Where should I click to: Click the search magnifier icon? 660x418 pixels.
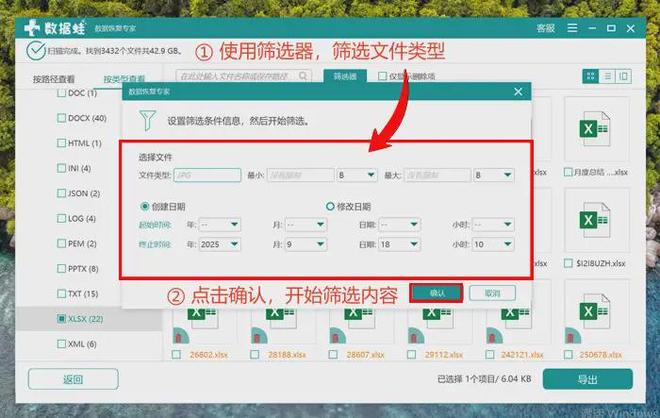point(303,76)
